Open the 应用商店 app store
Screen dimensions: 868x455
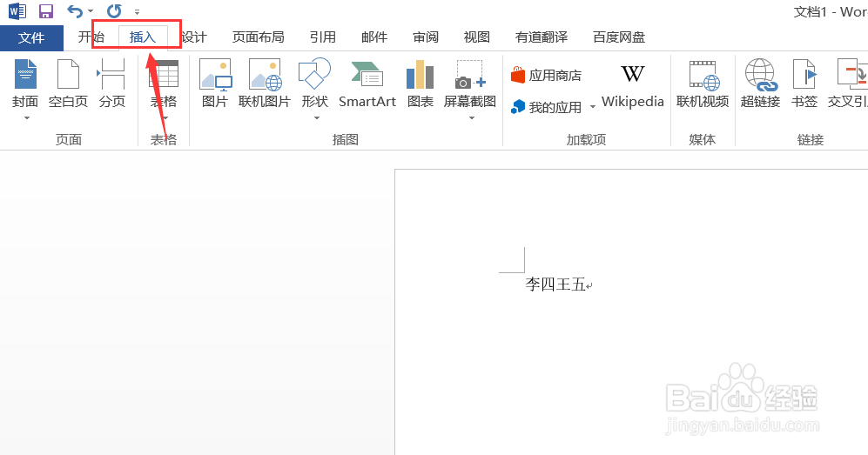coord(547,75)
